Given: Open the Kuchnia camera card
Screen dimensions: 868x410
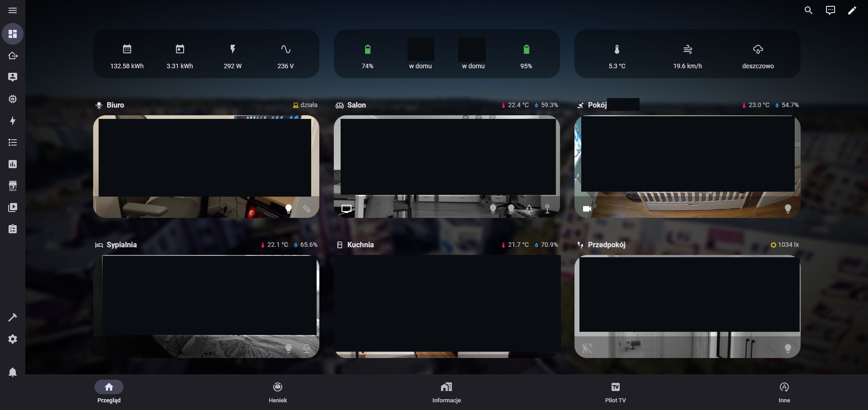Looking at the screenshot, I should [447, 306].
